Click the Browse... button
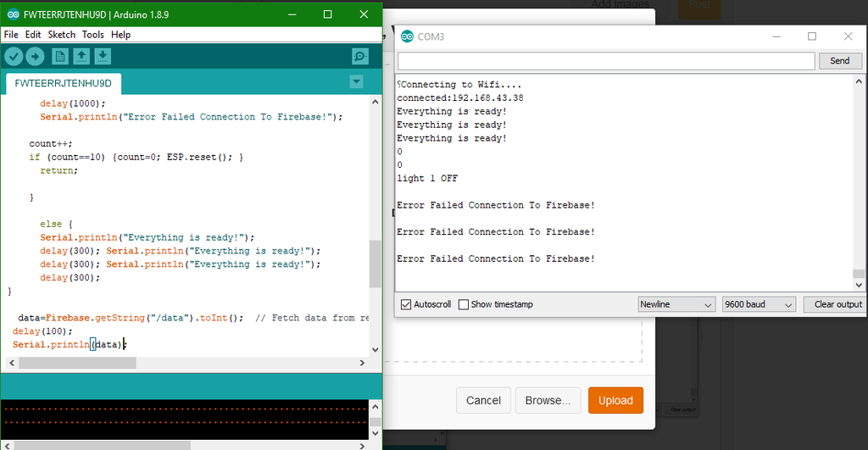868x450 pixels. tap(548, 400)
